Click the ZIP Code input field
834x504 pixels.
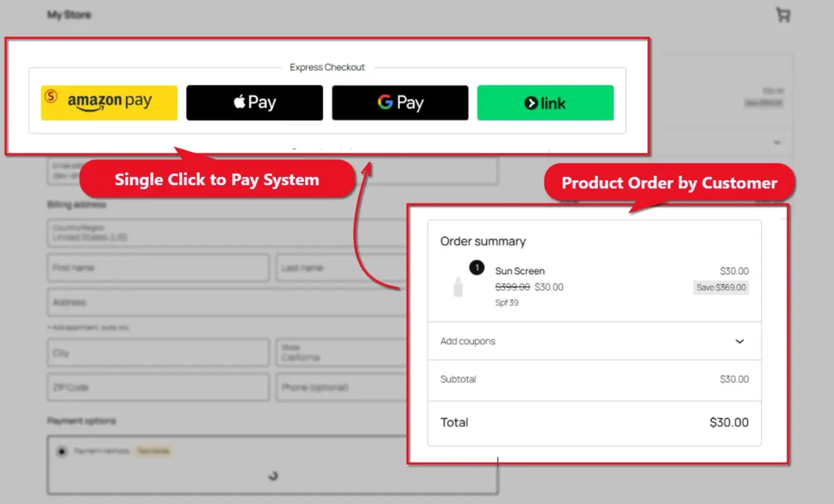pos(158,387)
